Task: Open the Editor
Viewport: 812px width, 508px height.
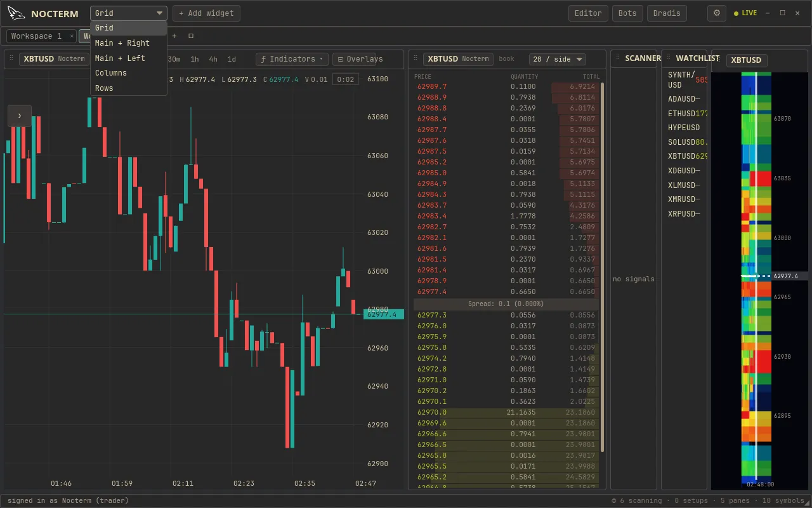Action: click(x=588, y=13)
